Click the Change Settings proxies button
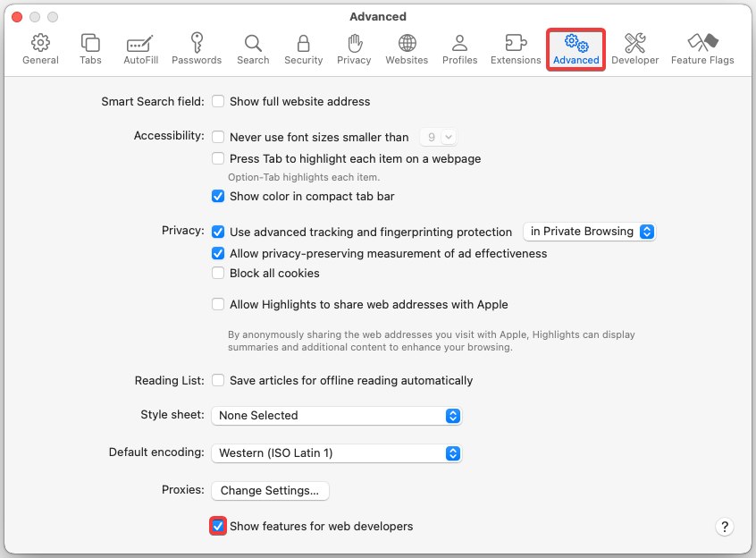 [x=270, y=491]
